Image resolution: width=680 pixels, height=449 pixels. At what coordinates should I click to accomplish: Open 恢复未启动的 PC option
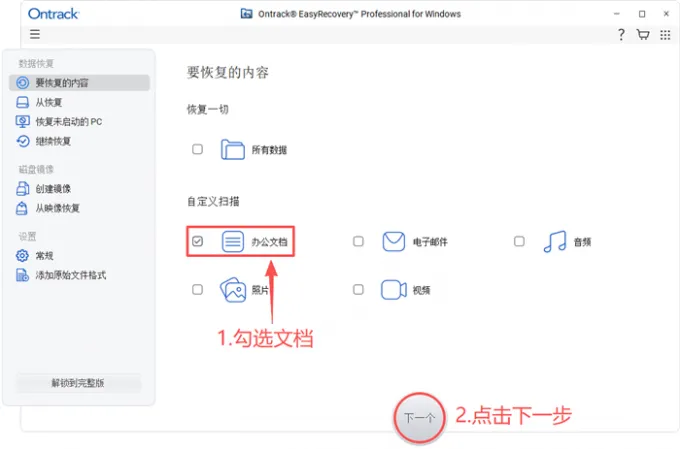(x=79, y=121)
